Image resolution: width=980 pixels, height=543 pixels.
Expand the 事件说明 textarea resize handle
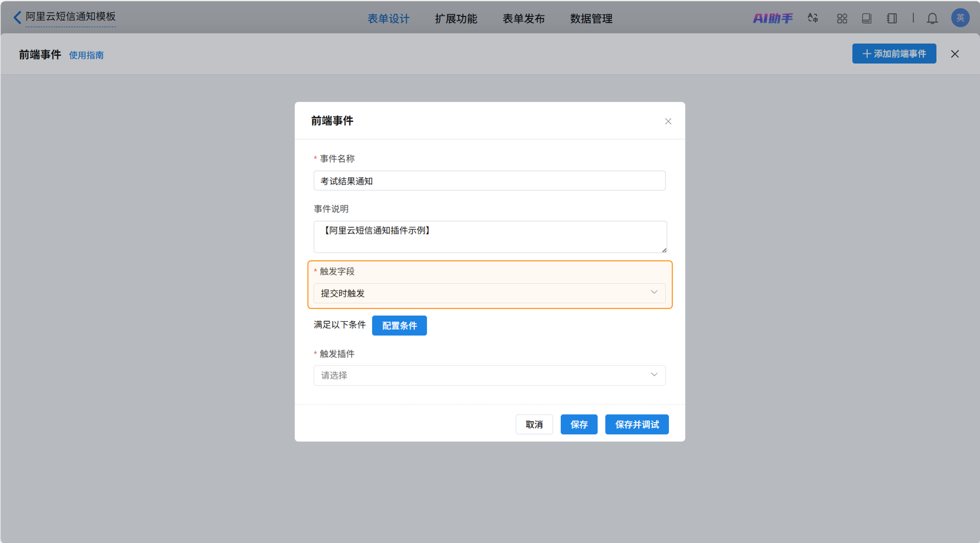[x=664, y=250]
